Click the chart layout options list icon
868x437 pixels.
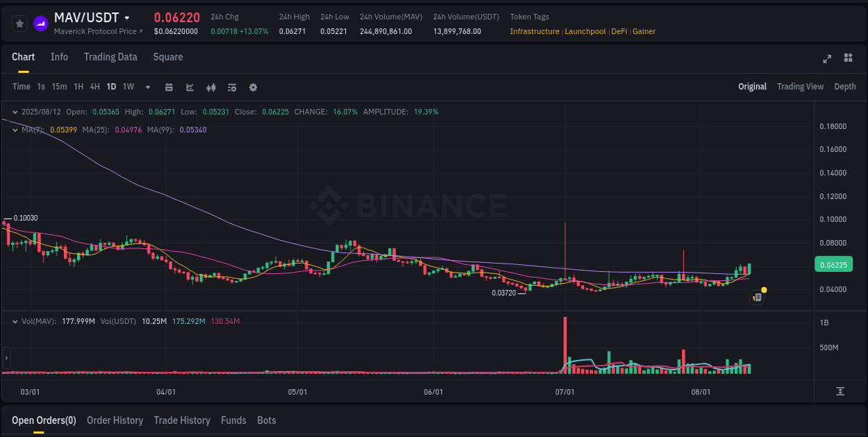231,87
